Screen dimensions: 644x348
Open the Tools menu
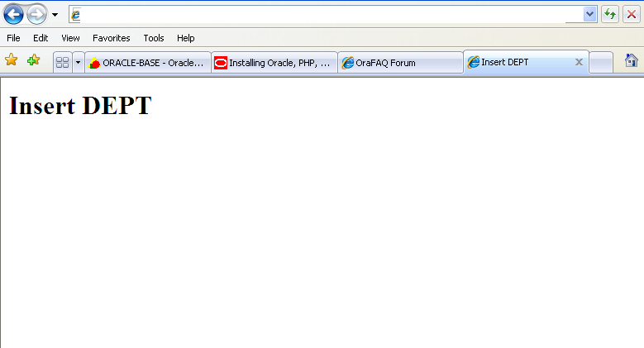[154, 38]
